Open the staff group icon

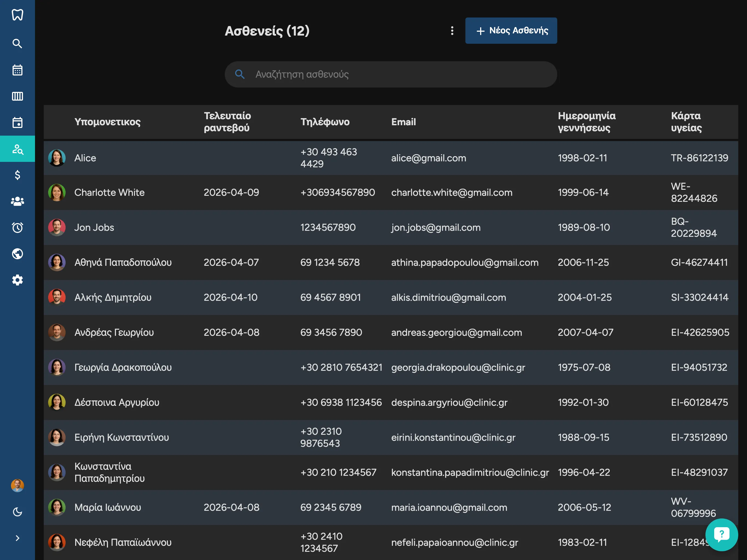[x=17, y=201]
